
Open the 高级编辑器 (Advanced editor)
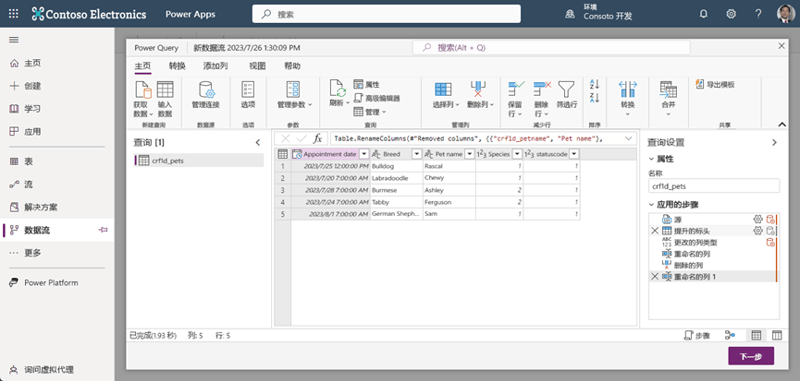pyautogui.click(x=377, y=98)
